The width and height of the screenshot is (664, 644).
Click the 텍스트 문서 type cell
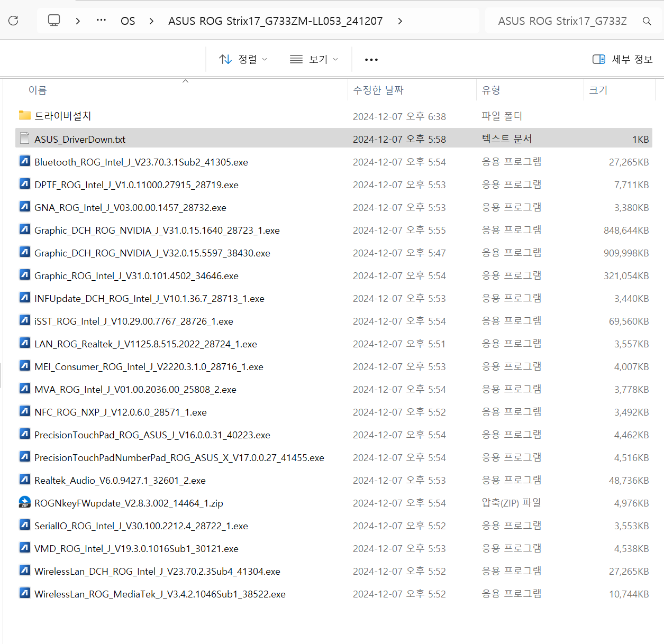point(506,139)
